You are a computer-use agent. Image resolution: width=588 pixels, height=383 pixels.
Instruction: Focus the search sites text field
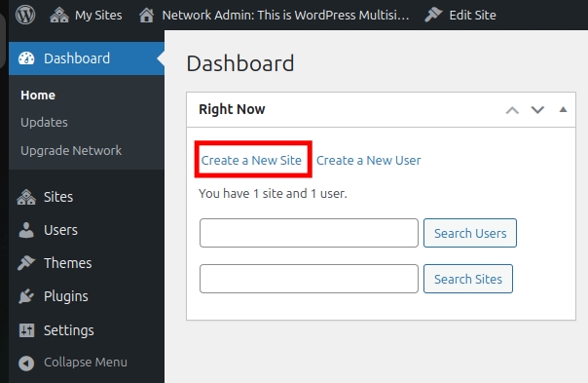click(x=309, y=279)
